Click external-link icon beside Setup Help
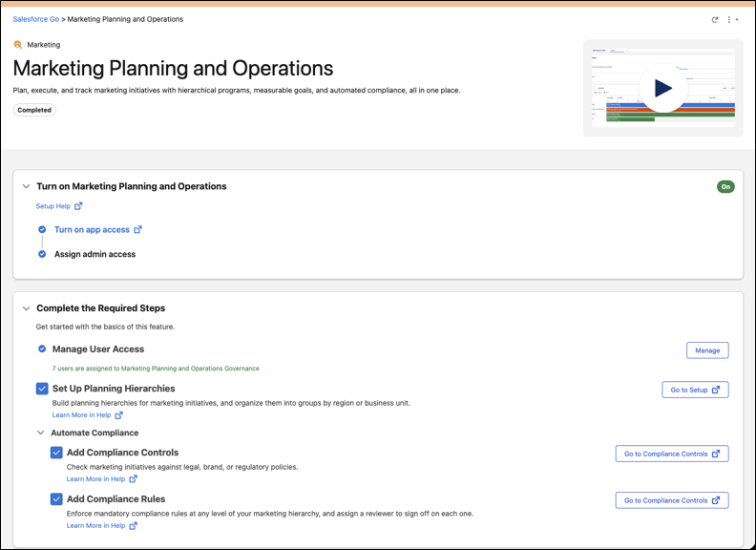This screenshot has width=756, height=550. pos(78,206)
